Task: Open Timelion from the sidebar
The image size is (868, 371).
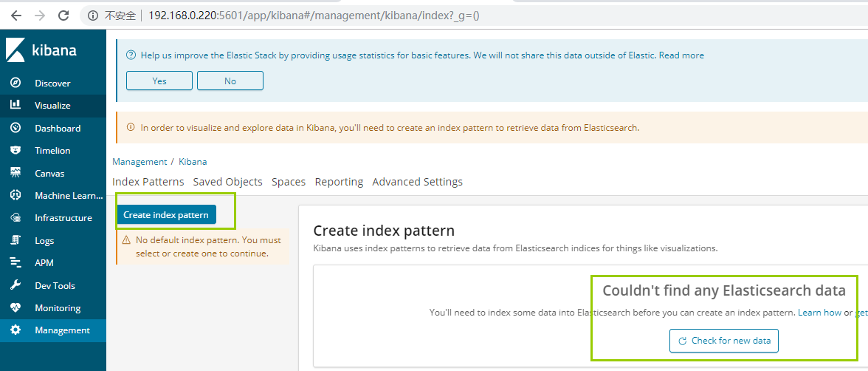Action: [x=52, y=150]
